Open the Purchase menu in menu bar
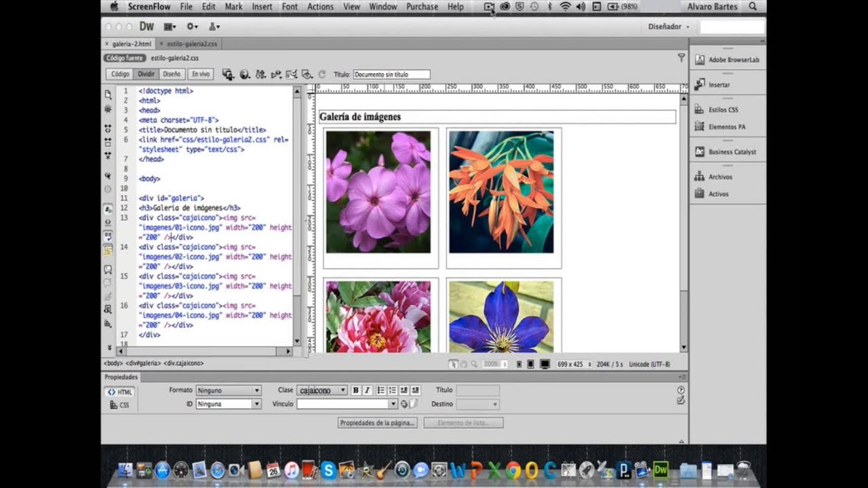Viewport: 868px width, 488px height. point(422,7)
